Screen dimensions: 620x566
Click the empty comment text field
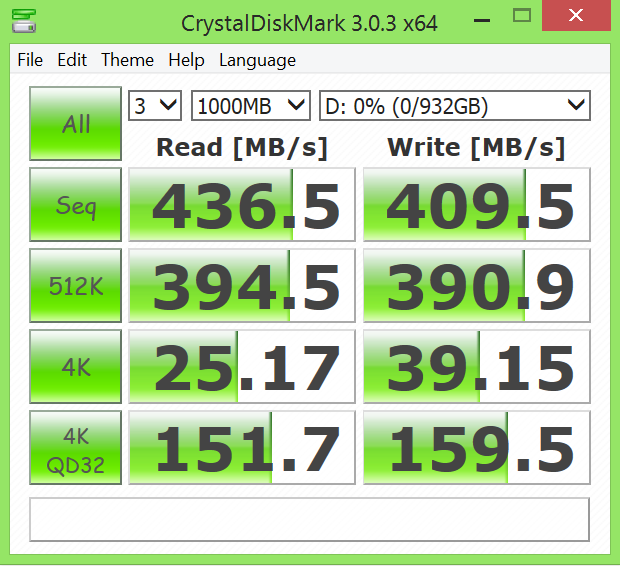[309, 519]
